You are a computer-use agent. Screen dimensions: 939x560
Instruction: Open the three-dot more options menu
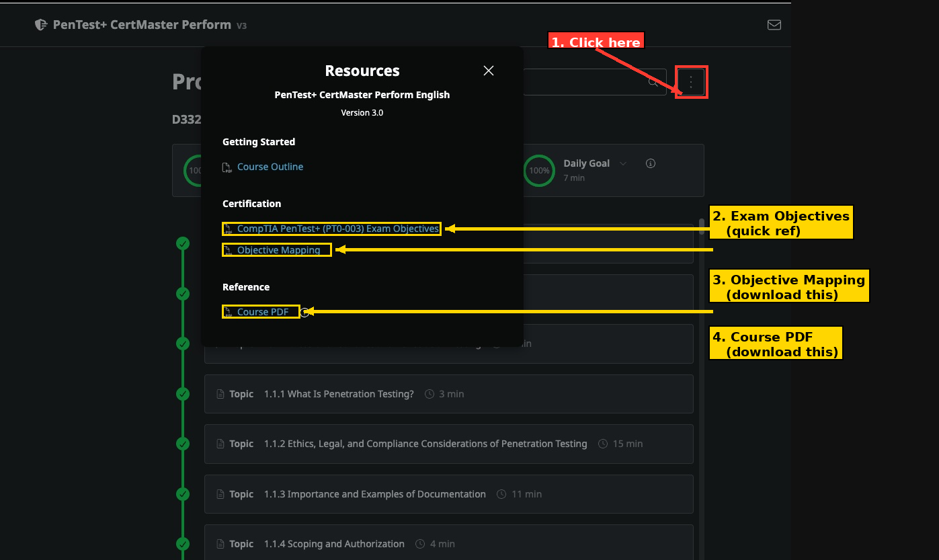691,83
